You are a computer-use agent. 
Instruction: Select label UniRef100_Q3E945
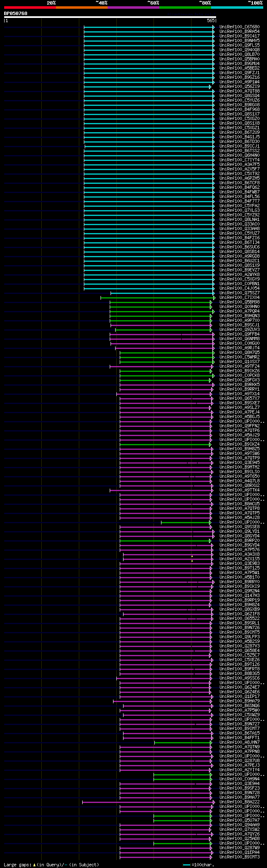239,463
